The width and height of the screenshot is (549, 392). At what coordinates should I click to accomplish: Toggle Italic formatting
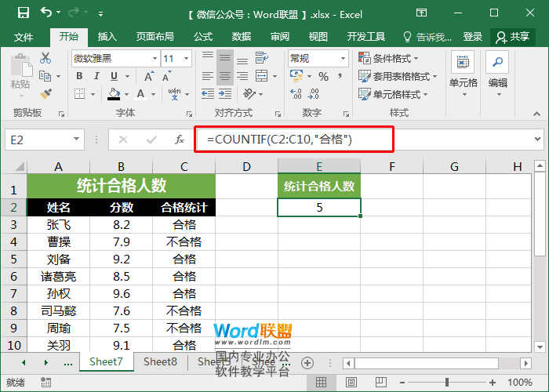point(96,76)
